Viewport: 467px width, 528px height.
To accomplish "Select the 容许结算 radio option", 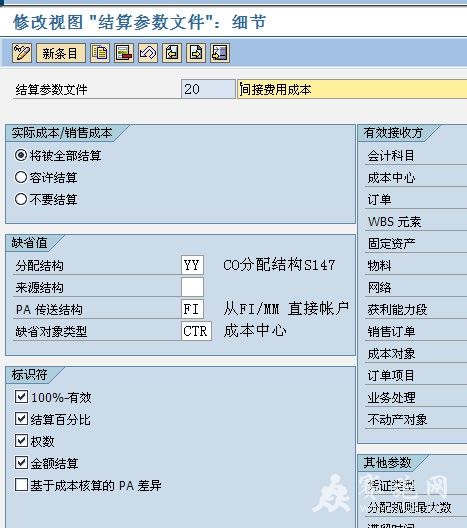I will click(x=21, y=177).
